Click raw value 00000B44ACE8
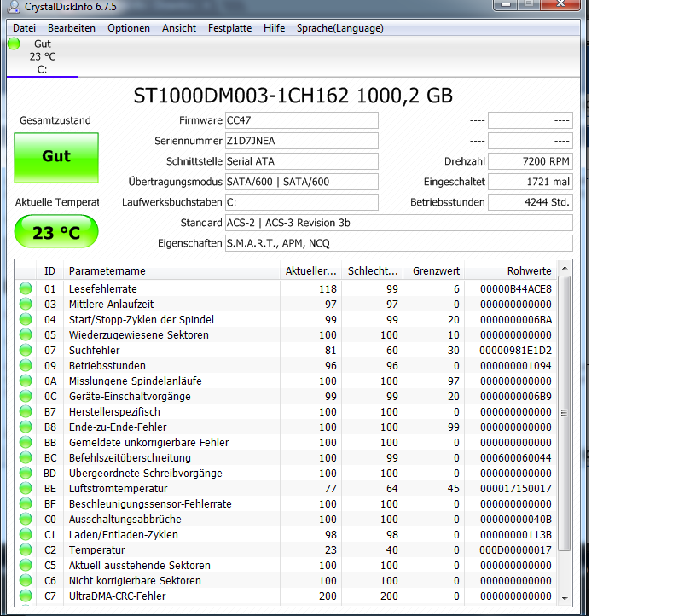 point(516,289)
